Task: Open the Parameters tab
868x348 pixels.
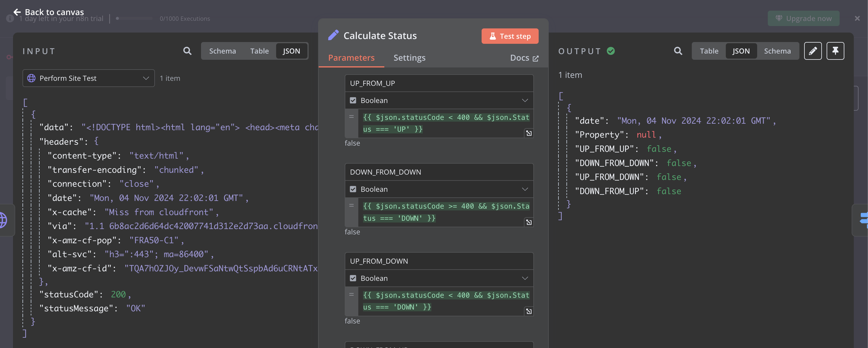Action: pos(351,58)
